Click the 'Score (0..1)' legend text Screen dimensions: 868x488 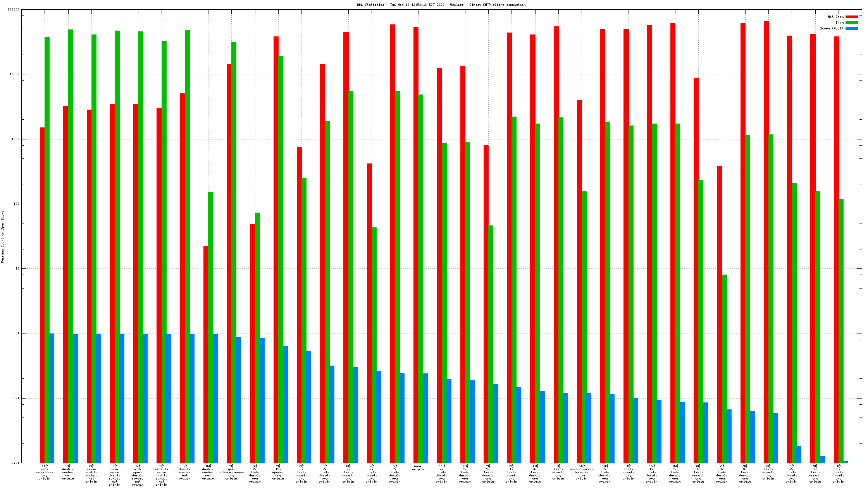(x=832, y=28)
